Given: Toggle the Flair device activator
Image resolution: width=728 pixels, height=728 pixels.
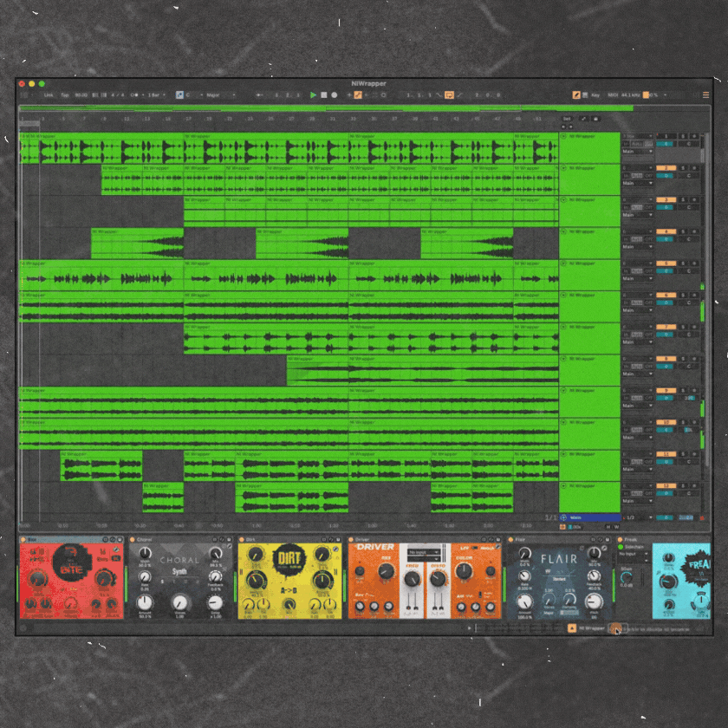Looking at the screenshot, I should click(510, 539).
